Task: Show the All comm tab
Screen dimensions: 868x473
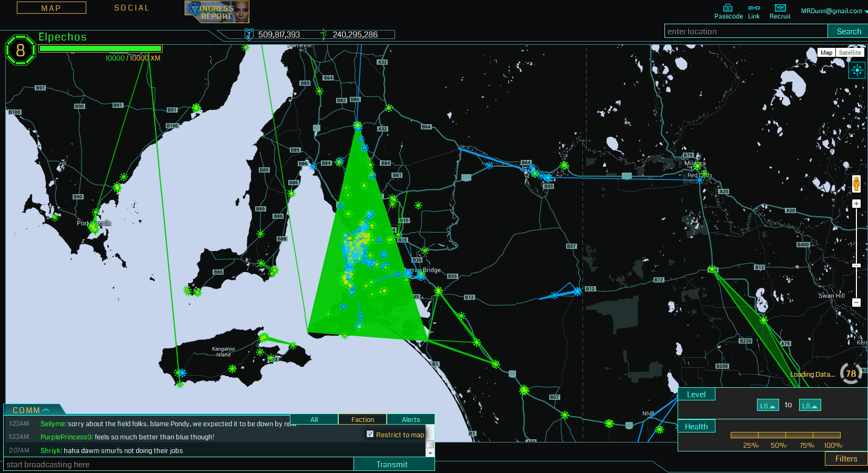Action: coord(314,419)
